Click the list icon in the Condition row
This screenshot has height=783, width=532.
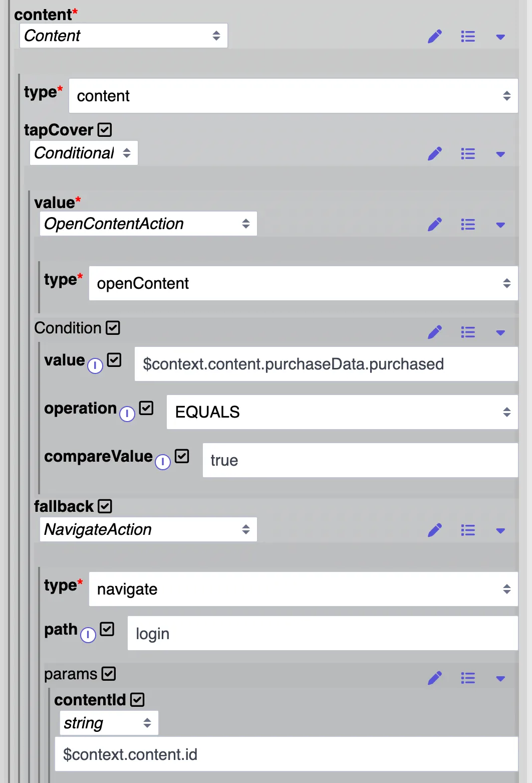[468, 332]
